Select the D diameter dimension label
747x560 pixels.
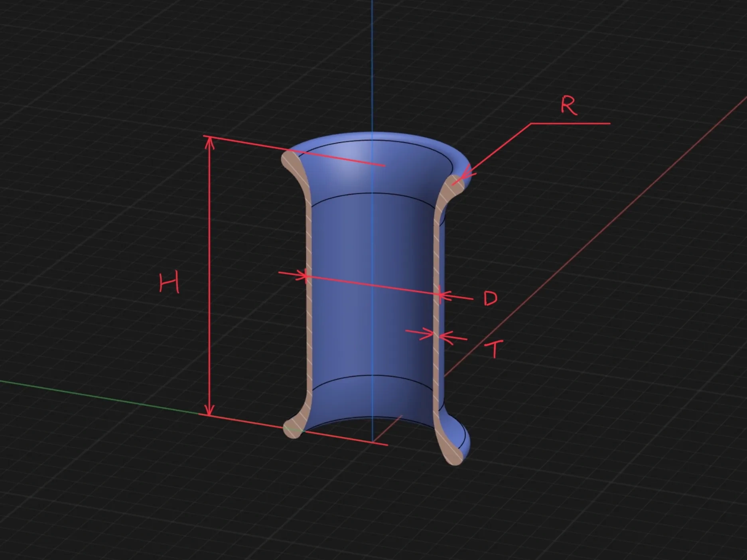click(491, 299)
